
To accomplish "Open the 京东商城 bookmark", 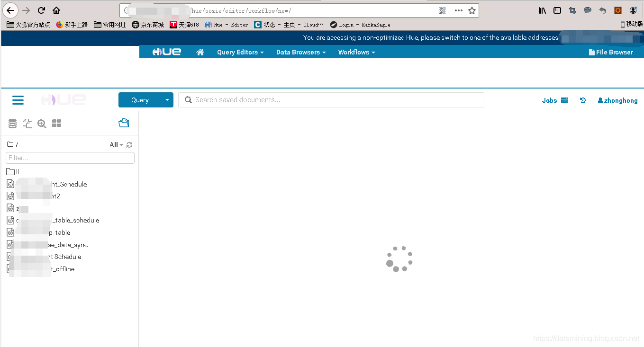I will 148,25.
